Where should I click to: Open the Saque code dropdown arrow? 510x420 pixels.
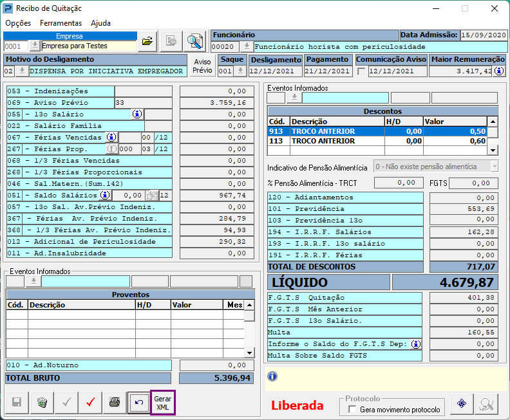pyautogui.click(x=240, y=71)
